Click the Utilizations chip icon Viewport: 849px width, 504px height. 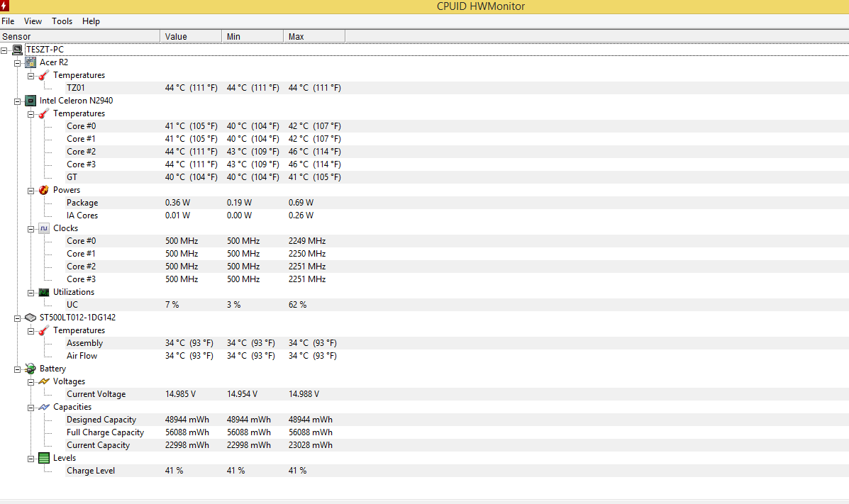click(44, 292)
